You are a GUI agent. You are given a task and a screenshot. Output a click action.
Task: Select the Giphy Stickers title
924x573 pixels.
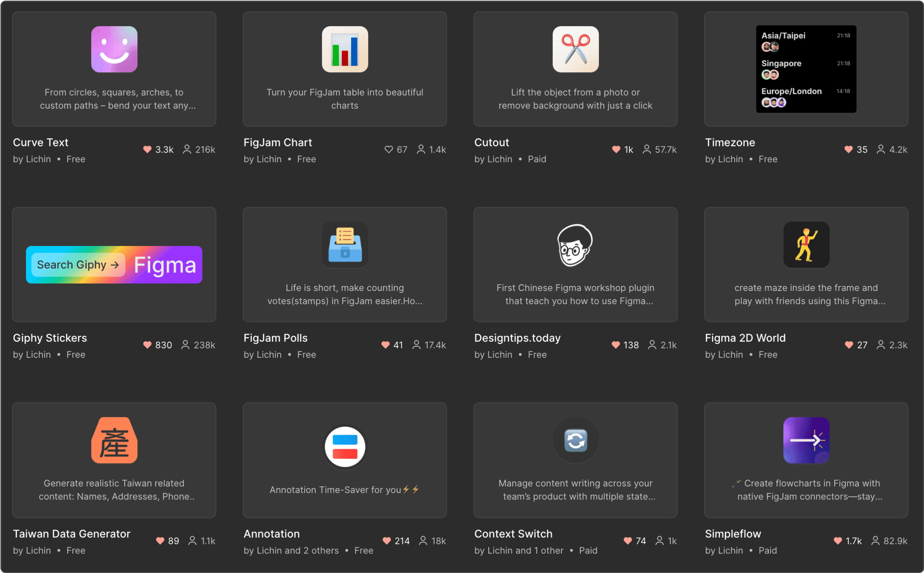[50, 338]
